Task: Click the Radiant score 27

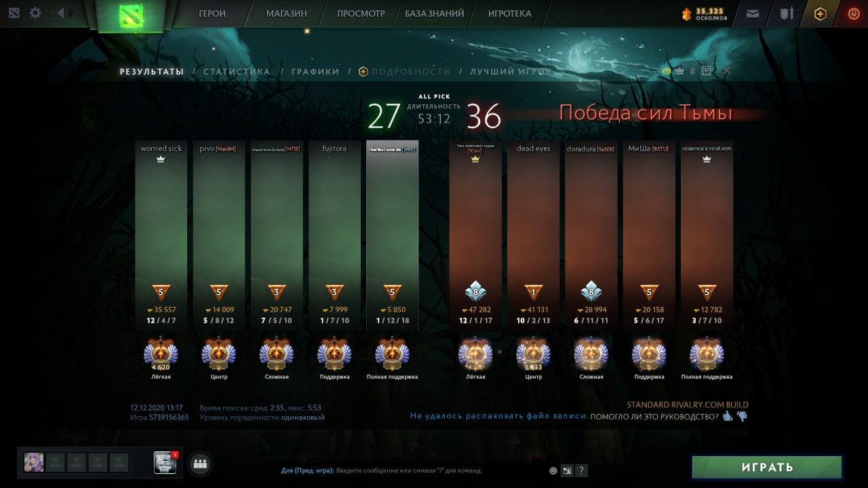Action: 384,117
